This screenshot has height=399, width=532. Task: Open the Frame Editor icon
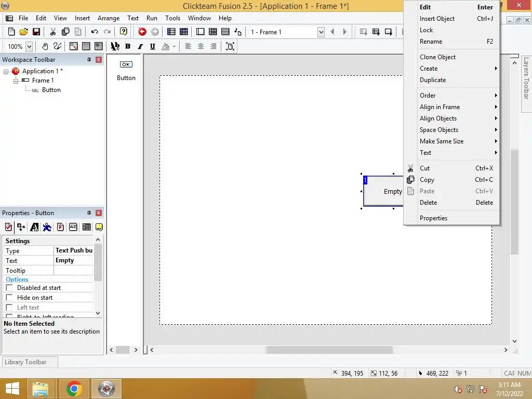200,32
